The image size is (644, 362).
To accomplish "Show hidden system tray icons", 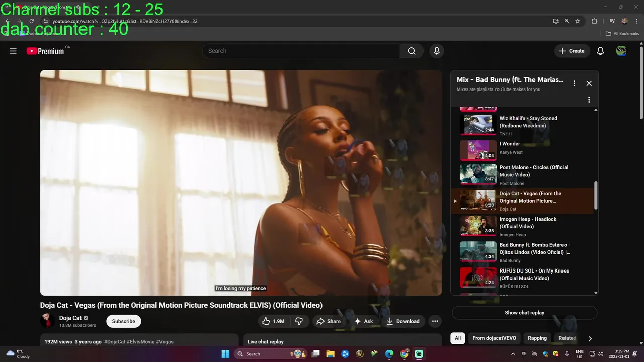I will coord(513,354).
